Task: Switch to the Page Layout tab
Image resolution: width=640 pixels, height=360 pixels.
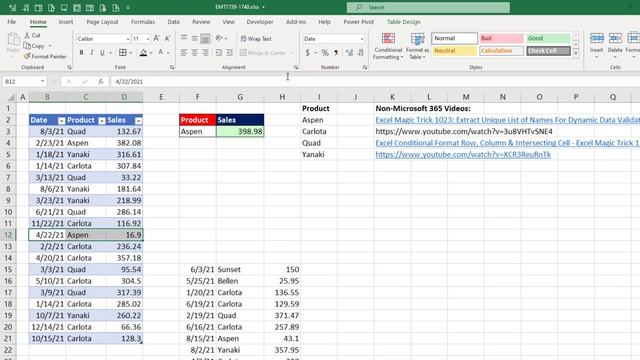Action: click(x=102, y=22)
